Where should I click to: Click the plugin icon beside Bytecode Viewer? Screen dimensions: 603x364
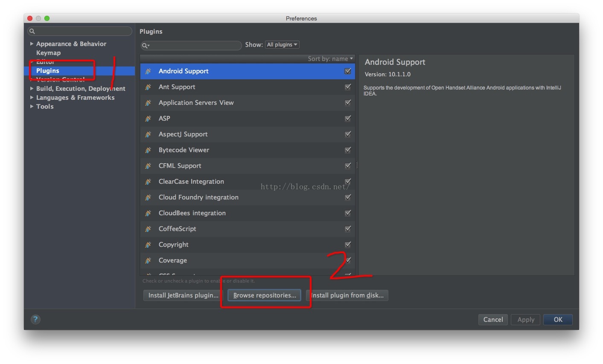[148, 150]
